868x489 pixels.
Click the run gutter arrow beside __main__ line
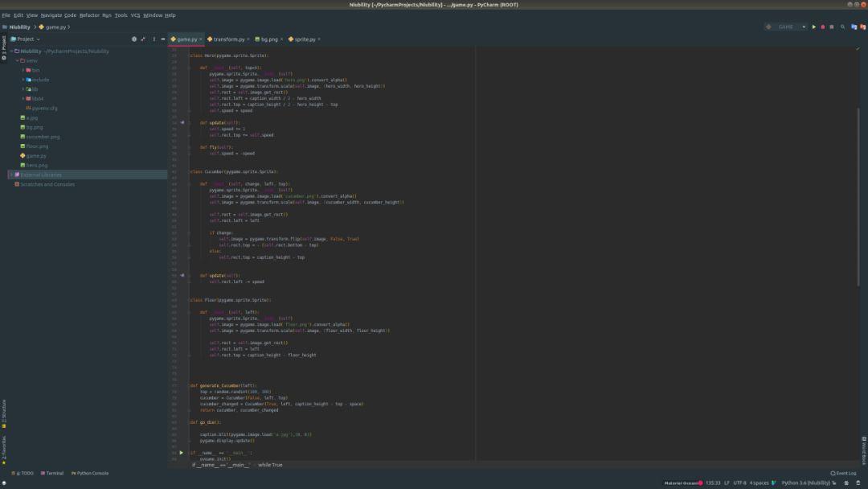(x=181, y=453)
